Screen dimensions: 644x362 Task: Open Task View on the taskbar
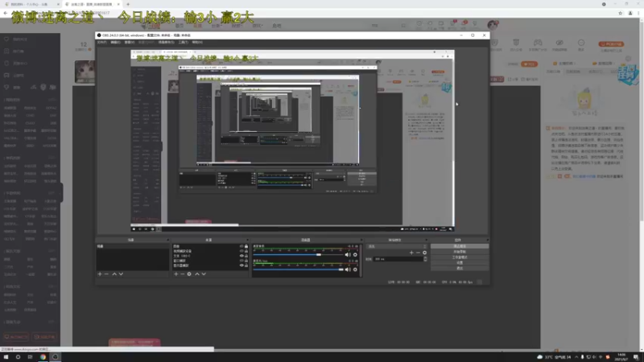[x=30, y=357]
